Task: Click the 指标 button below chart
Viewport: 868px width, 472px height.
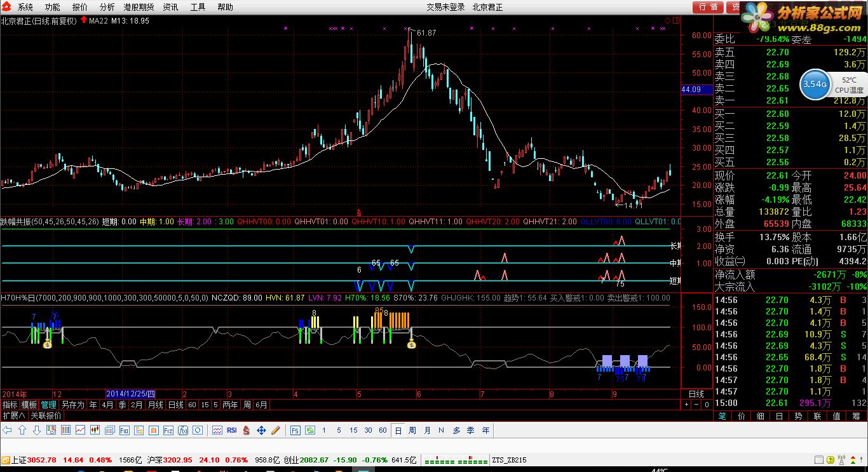Action: click(10, 405)
